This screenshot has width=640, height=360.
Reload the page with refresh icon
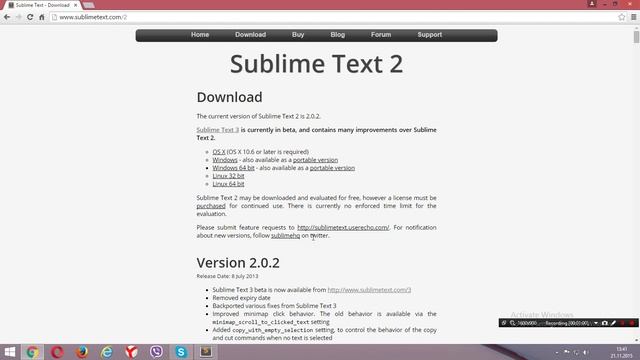pos(30,17)
